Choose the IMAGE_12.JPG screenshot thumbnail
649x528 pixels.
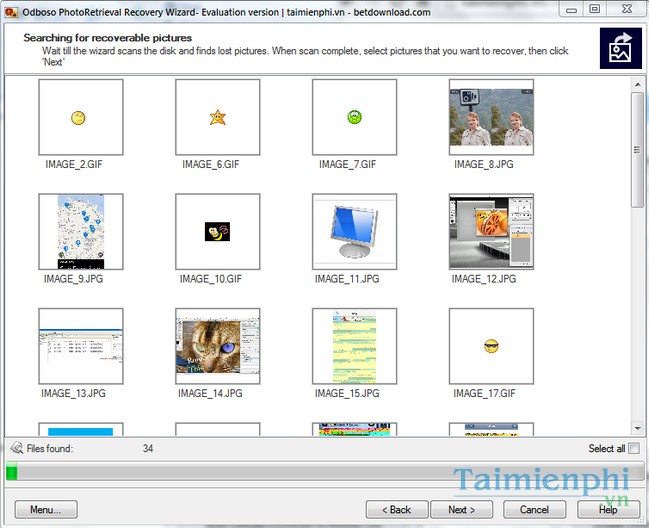[491, 232]
